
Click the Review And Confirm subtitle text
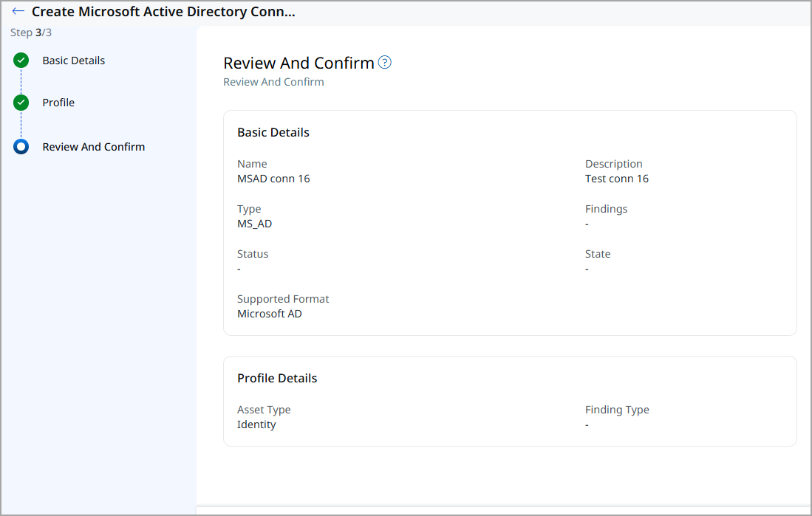(x=273, y=82)
